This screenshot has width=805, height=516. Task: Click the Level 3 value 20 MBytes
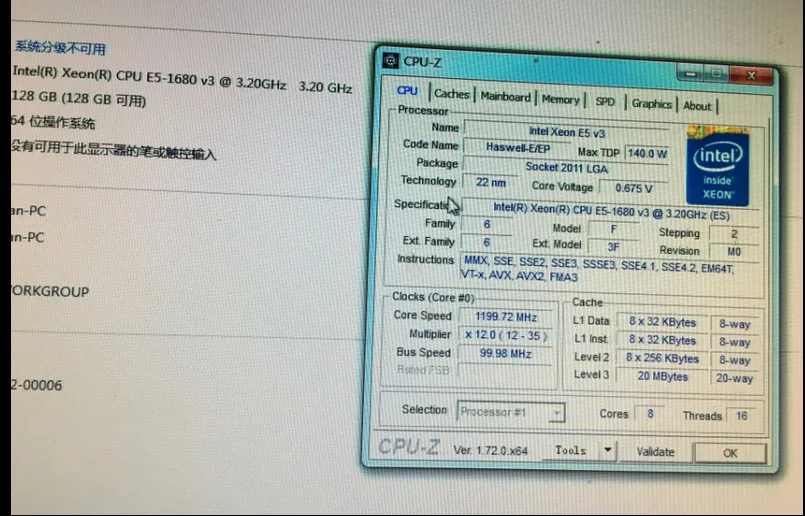point(662,376)
